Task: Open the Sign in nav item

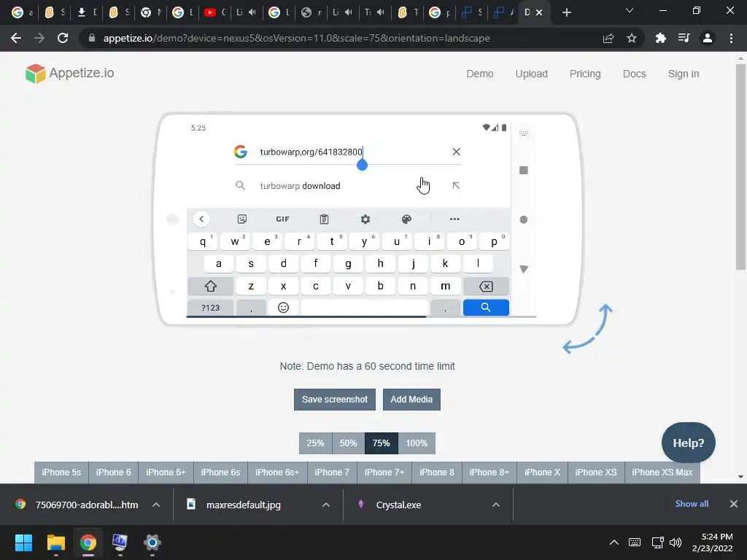Action: pyautogui.click(x=683, y=74)
